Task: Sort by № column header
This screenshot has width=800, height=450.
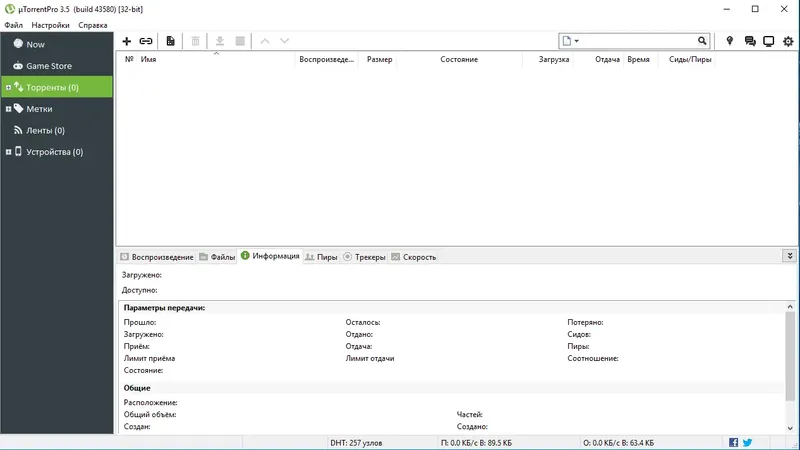Action: [129, 59]
